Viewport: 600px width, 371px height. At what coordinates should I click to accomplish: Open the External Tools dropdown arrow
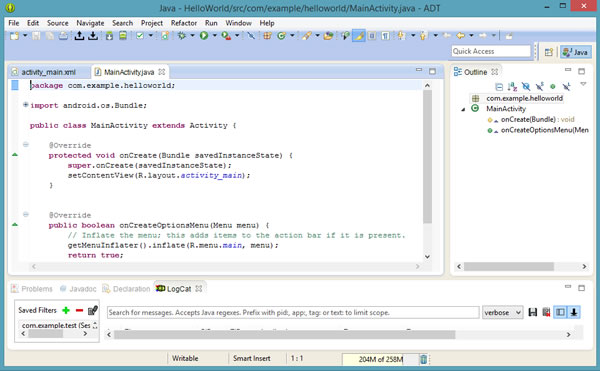point(237,36)
